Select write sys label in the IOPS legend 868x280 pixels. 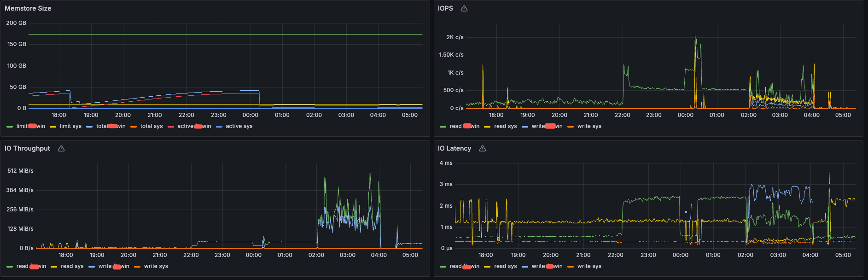pyautogui.click(x=589, y=126)
